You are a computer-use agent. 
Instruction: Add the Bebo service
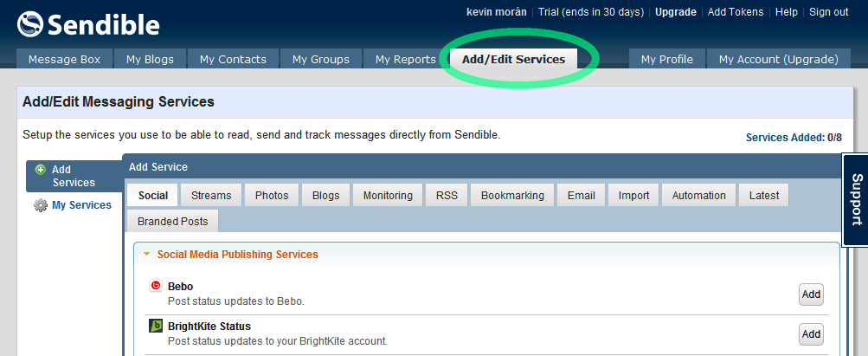pyautogui.click(x=810, y=295)
